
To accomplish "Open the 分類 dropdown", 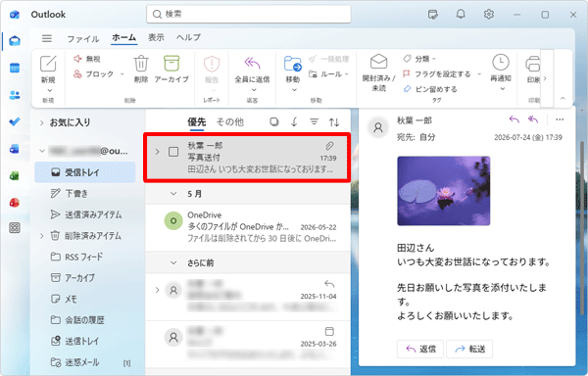I will click(x=419, y=59).
